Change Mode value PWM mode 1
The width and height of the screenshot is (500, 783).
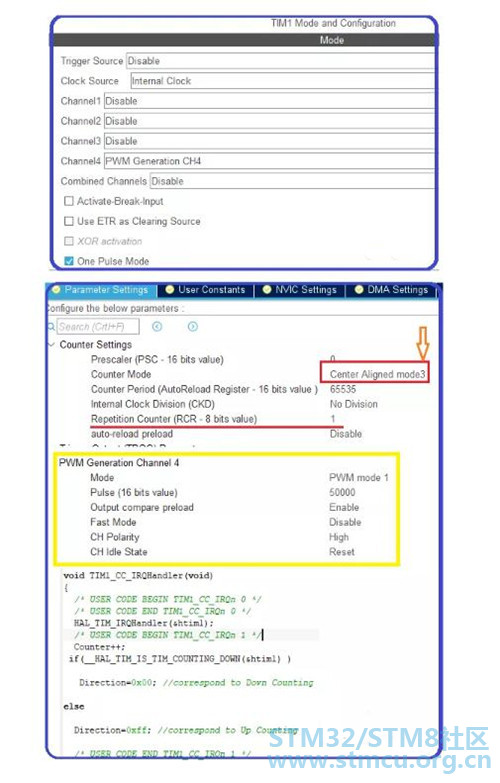click(x=359, y=477)
